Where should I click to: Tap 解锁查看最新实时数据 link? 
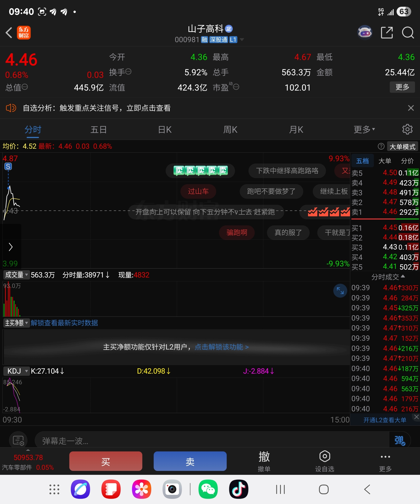point(64,323)
